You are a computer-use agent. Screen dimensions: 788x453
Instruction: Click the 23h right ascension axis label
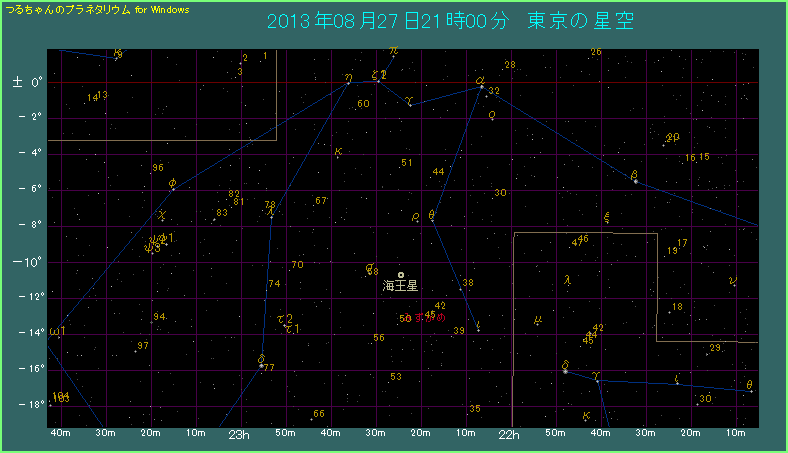click(239, 435)
